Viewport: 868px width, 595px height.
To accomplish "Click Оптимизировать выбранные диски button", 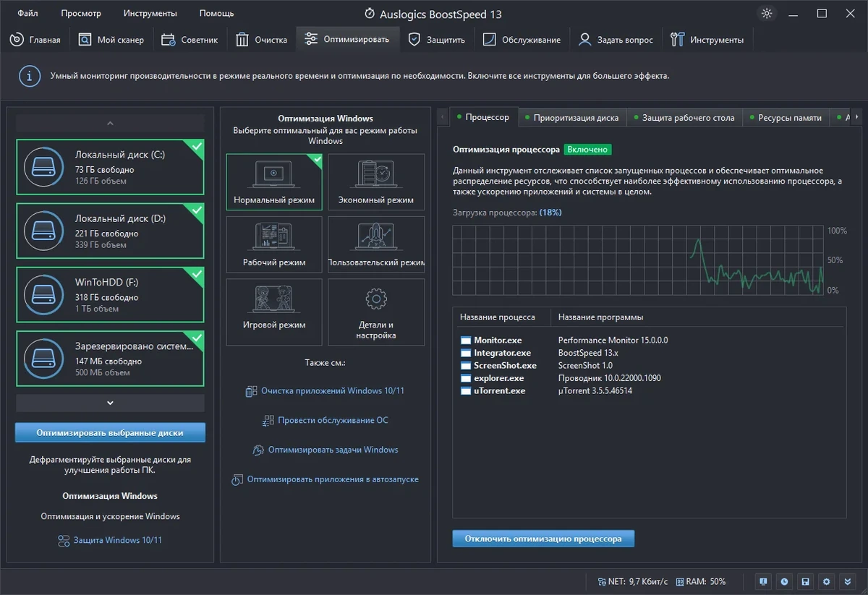I will (x=110, y=432).
